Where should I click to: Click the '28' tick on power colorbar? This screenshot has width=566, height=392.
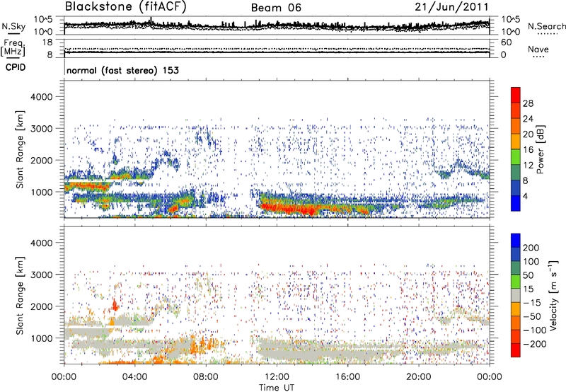[x=528, y=103]
